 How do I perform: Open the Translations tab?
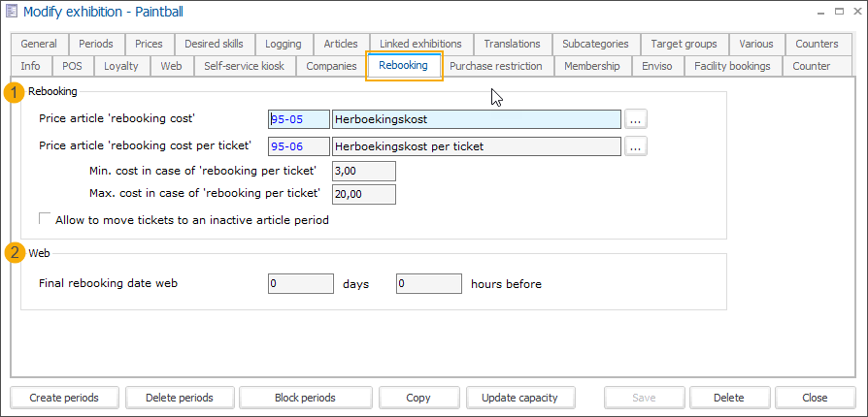(x=512, y=44)
